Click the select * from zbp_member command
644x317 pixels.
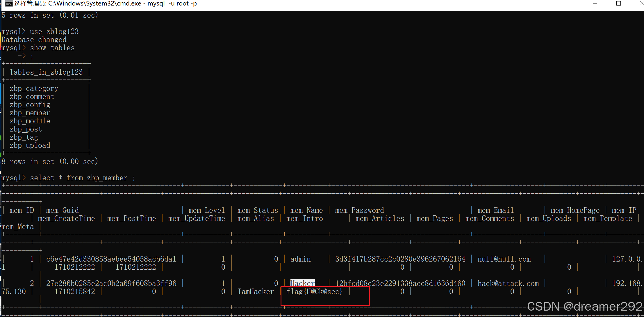click(x=83, y=178)
